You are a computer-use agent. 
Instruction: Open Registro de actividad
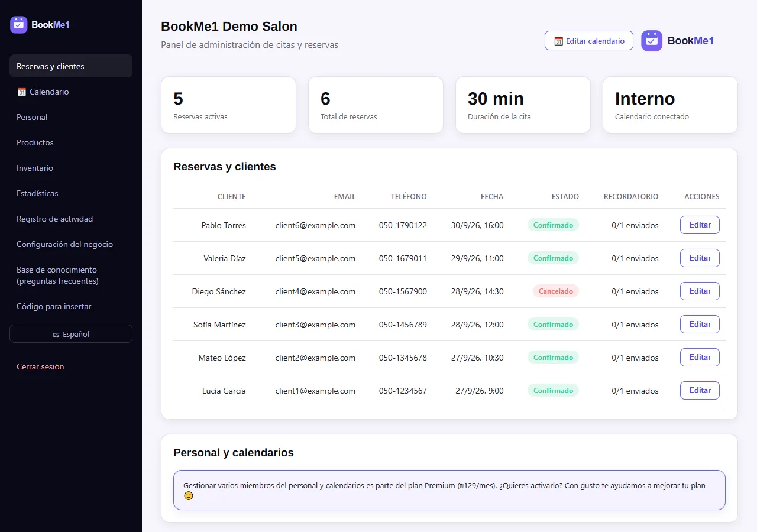click(71, 219)
